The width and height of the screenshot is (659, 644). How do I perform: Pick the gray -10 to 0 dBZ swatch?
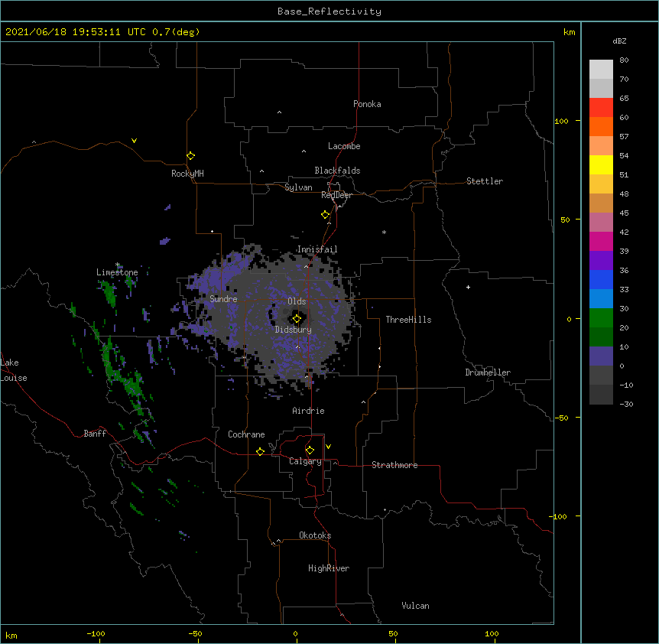pos(601,376)
